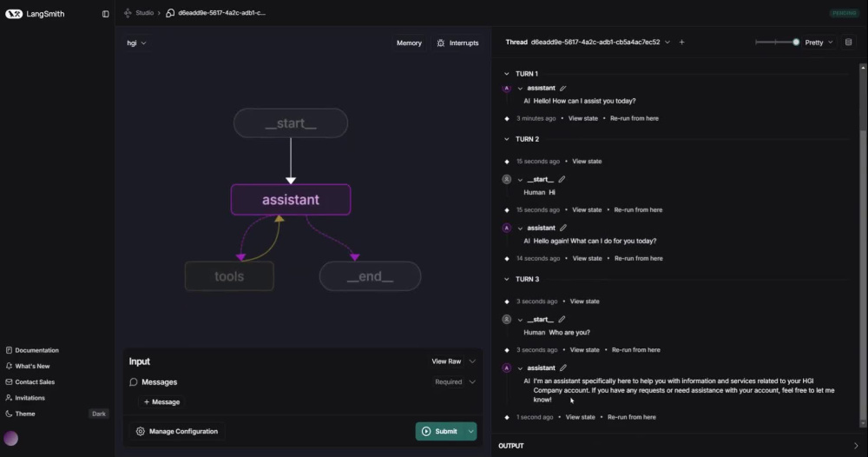The height and width of the screenshot is (457, 868).
Task: Collapse the TURN 1 section
Action: tap(507, 74)
